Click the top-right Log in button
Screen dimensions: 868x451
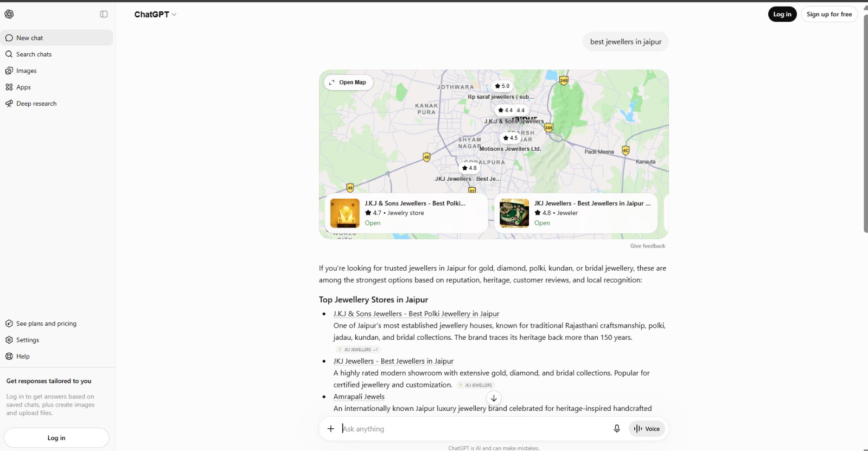pos(782,14)
